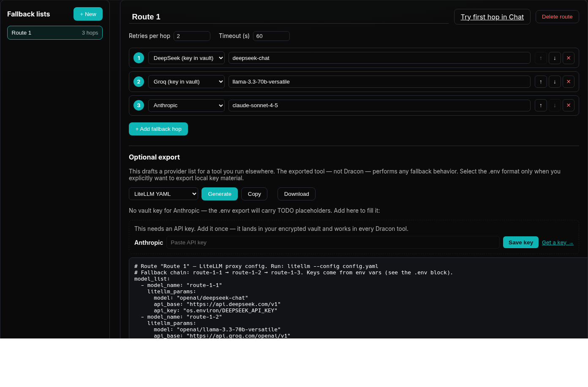This screenshot has width=588, height=387.
Task: Open the DeepSeek provider dropdown
Action: coord(186,58)
